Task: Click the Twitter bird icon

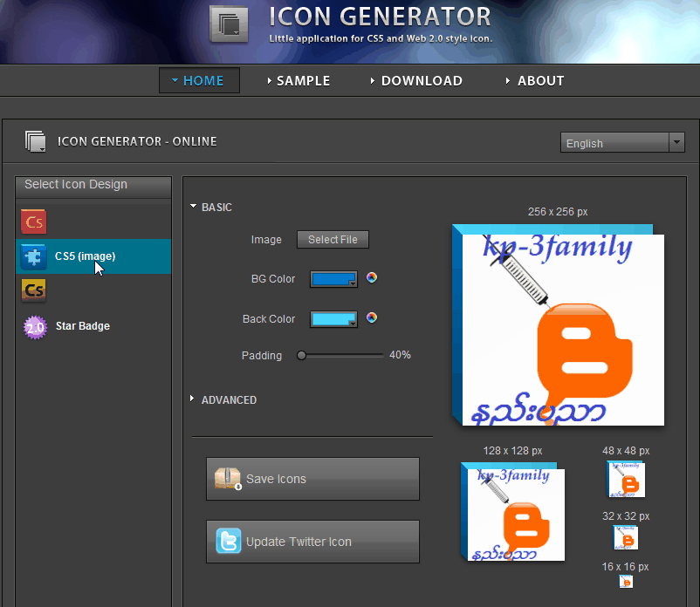Action: pos(228,541)
